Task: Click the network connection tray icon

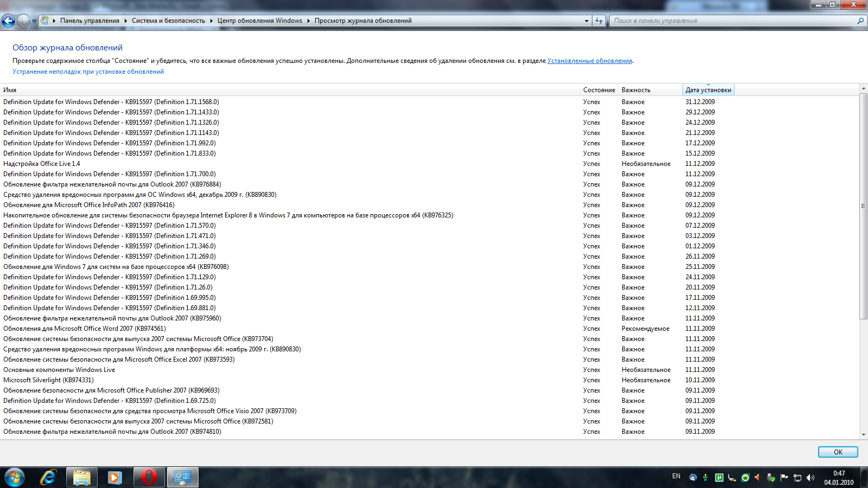Action: [x=797, y=478]
